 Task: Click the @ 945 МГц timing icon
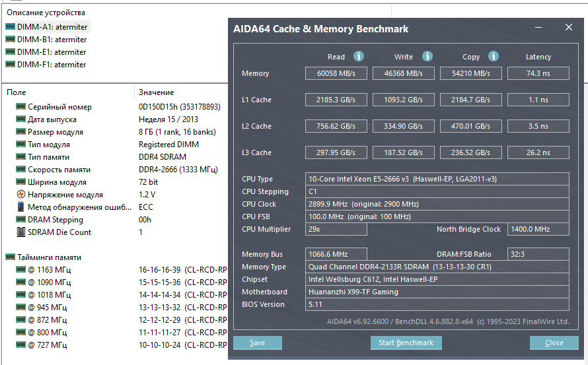(x=21, y=308)
